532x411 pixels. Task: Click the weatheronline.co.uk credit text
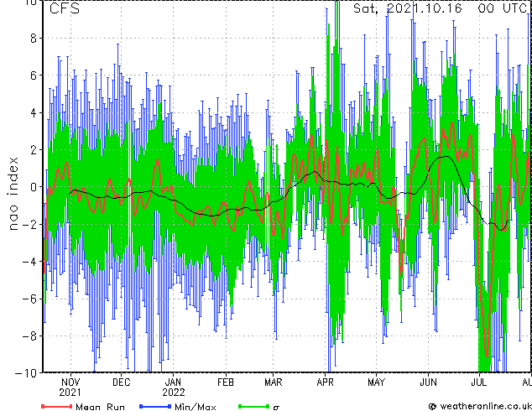pyautogui.click(x=480, y=406)
